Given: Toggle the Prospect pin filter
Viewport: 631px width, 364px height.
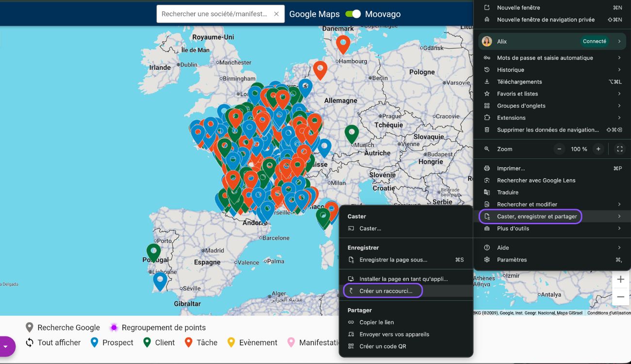Looking at the screenshot, I should (112, 343).
